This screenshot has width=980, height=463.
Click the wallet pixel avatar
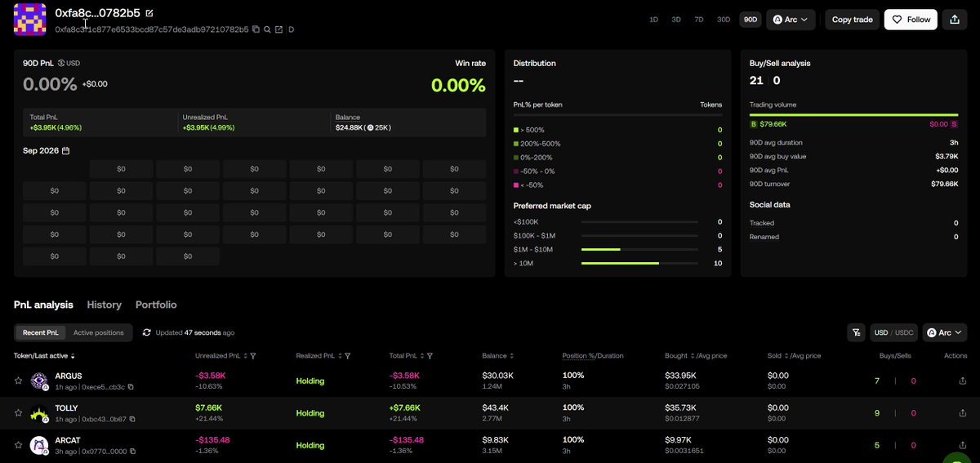(29, 19)
